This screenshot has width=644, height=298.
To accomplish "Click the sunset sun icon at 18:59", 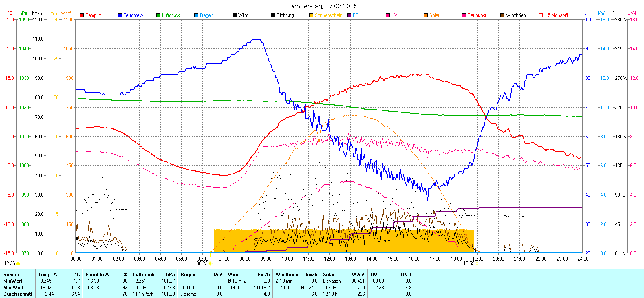I will (x=477, y=263).
